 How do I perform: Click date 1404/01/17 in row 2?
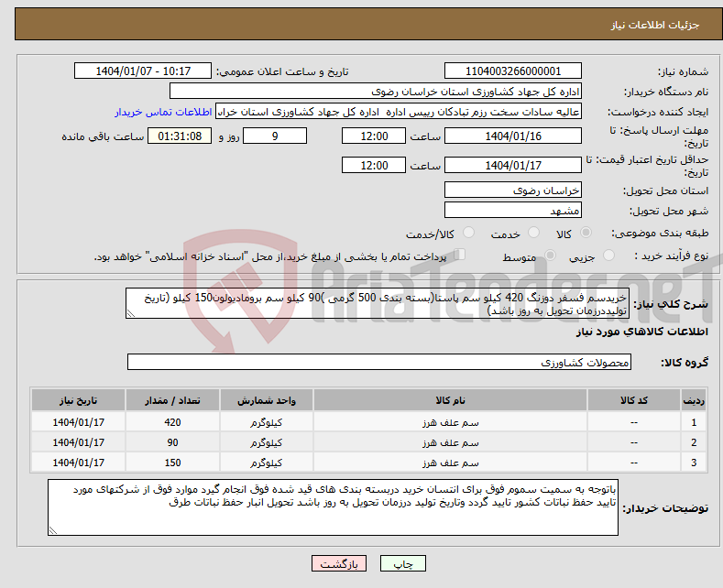point(79,443)
